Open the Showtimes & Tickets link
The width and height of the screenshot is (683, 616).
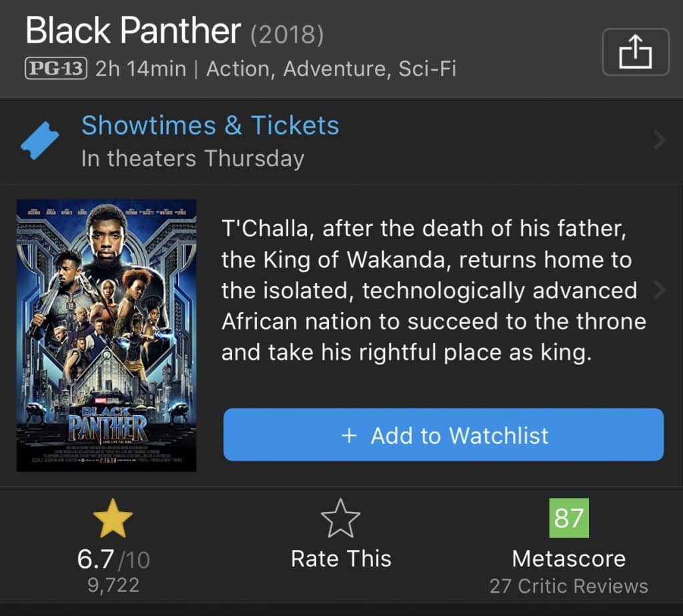click(210, 125)
